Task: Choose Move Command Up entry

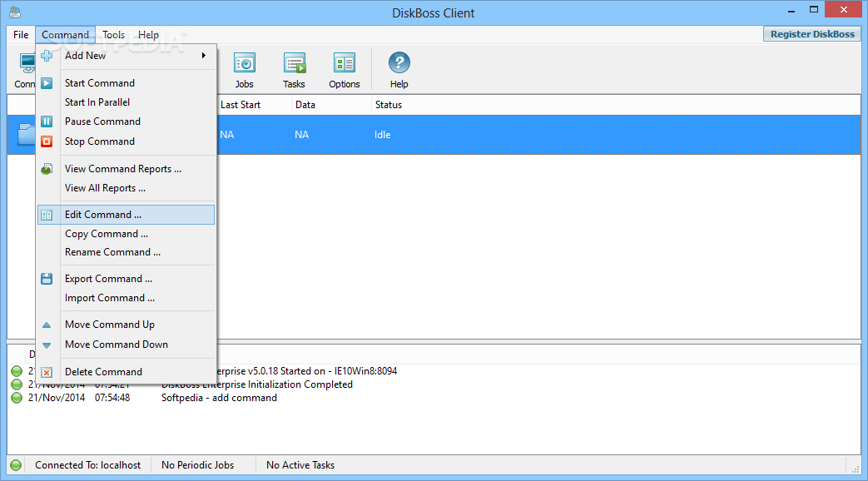Action: 126,325
